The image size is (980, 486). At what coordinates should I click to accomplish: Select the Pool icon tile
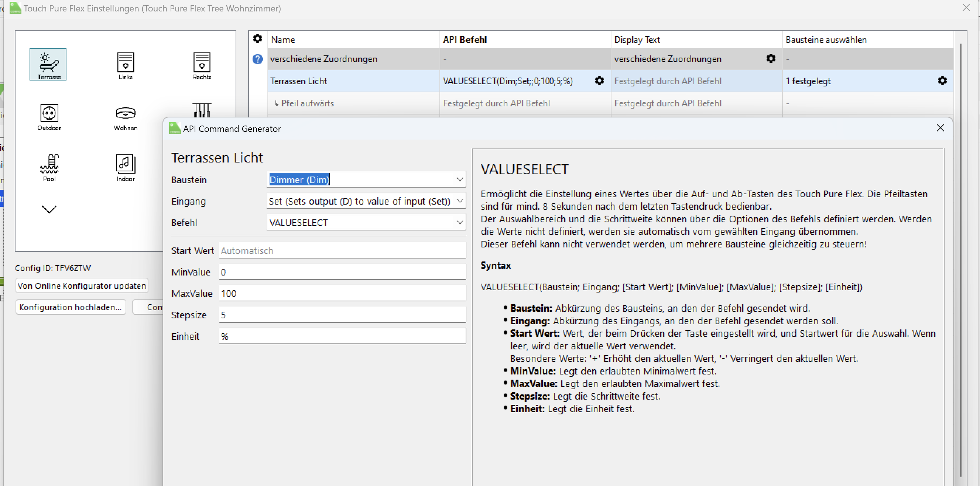tap(49, 167)
